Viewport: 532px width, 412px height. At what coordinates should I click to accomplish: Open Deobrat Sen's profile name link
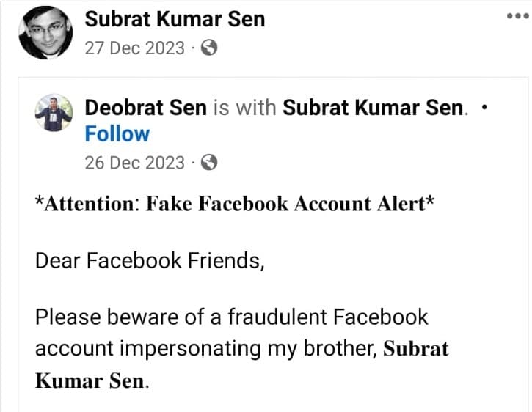(146, 108)
